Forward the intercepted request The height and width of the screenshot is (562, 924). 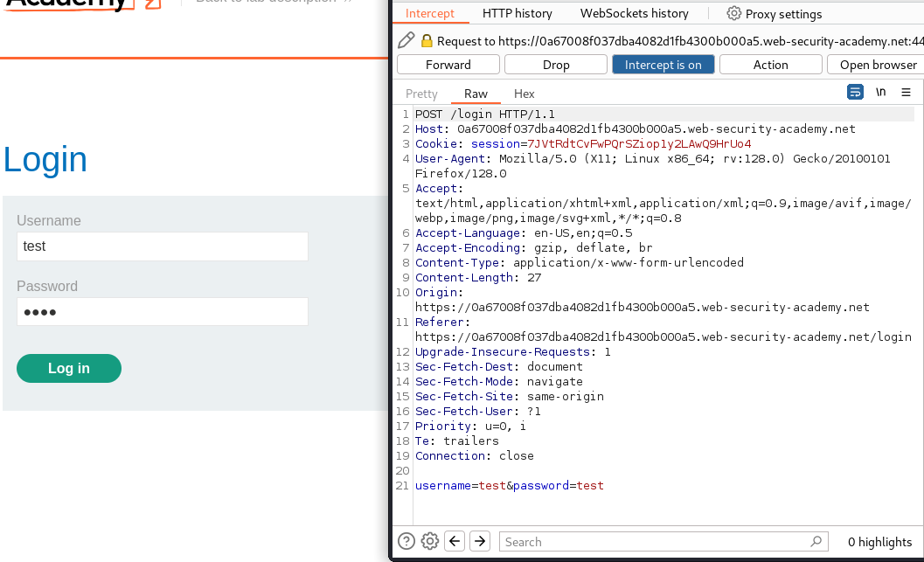point(448,64)
